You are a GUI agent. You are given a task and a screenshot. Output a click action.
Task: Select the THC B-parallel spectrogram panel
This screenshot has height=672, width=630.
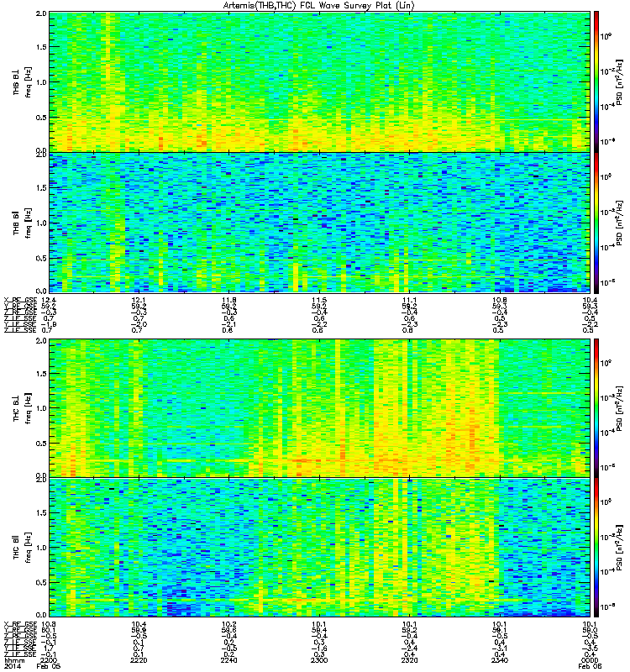point(320,548)
